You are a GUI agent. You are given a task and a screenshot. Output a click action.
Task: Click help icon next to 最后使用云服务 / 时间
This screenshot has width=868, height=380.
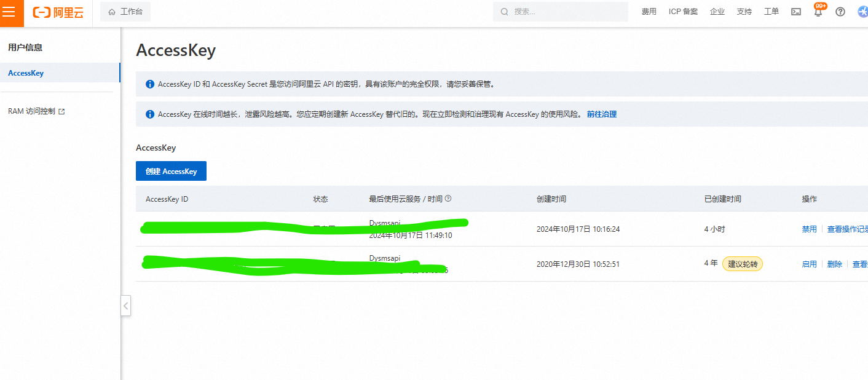tap(448, 199)
